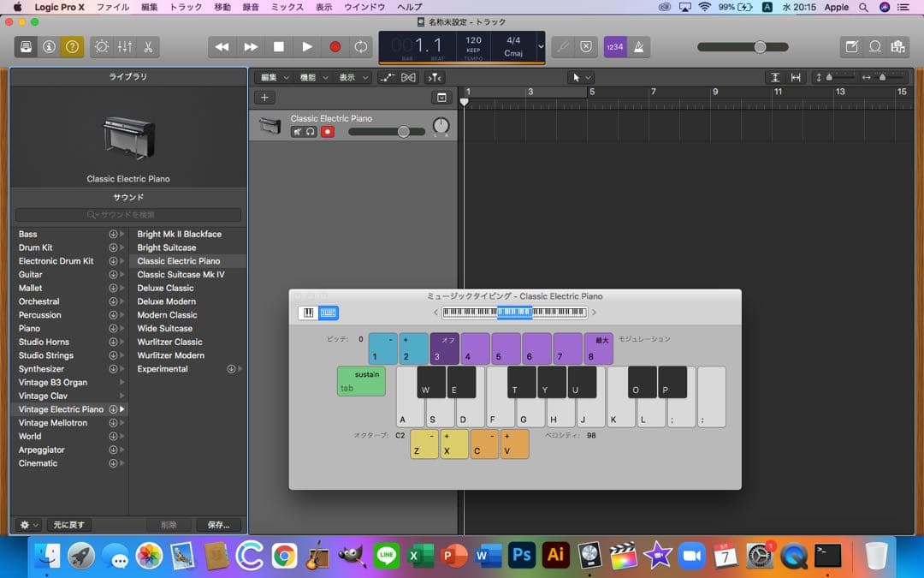Screen dimensions: 924x578
Task: Switch Musical Typing to piano keyboard view
Action: 308,313
